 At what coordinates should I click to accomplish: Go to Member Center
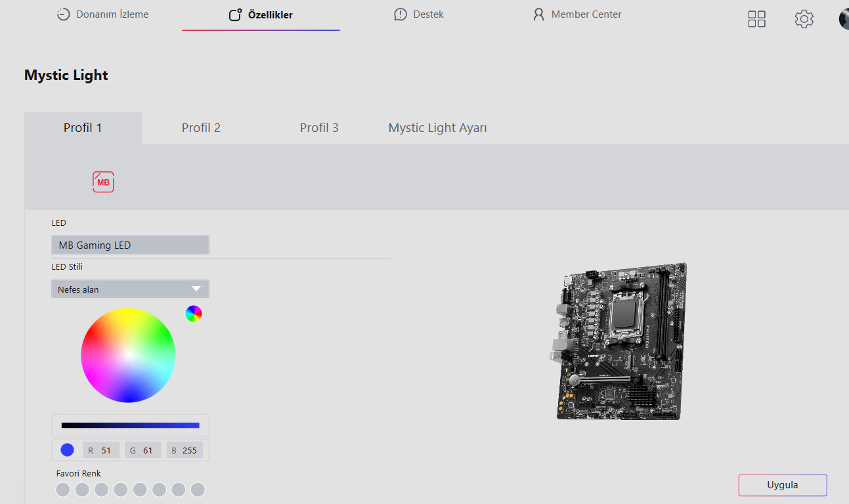577,14
